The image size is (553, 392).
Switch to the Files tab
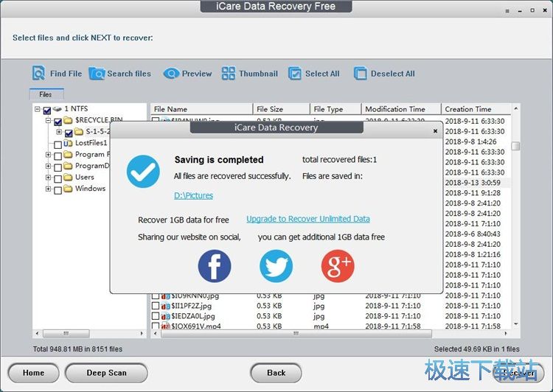point(46,94)
